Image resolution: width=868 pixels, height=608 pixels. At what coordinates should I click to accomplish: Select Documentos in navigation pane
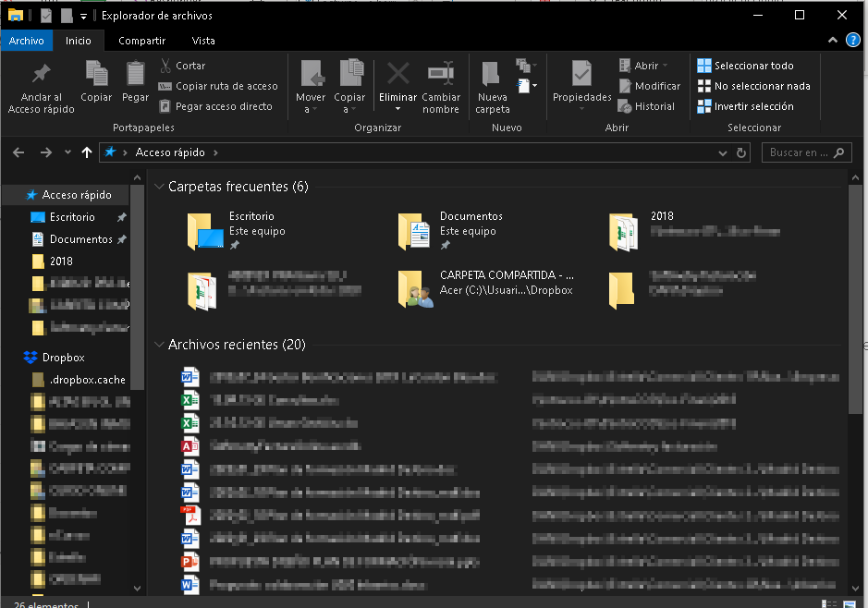point(80,239)
